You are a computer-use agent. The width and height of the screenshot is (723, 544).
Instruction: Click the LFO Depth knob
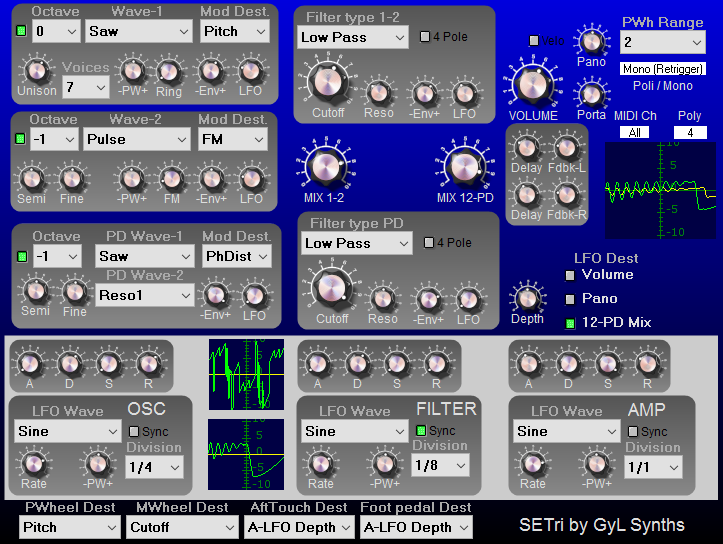(527, 297)
